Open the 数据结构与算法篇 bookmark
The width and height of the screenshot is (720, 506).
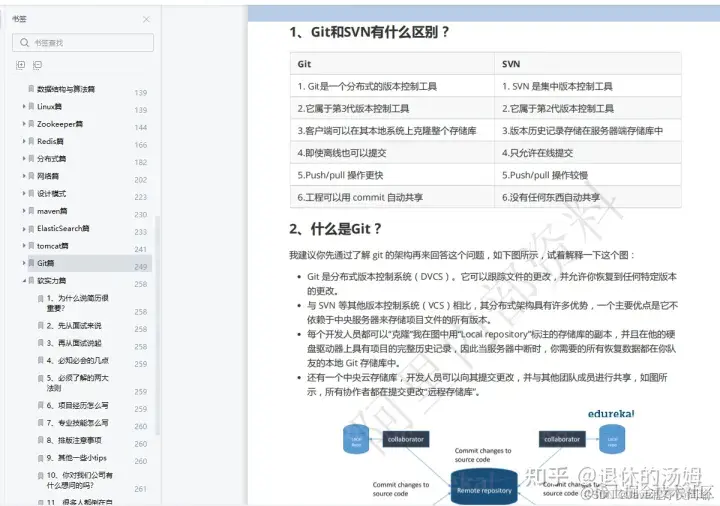[x=66, y=89]
